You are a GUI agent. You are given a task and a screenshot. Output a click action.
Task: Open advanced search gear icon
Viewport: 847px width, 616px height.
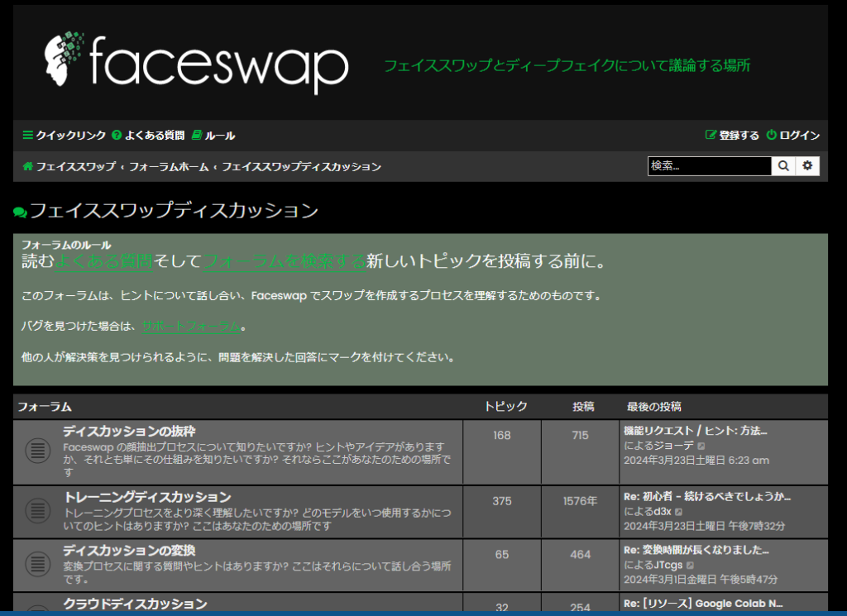pyautogui.click(x=807, y=166)
